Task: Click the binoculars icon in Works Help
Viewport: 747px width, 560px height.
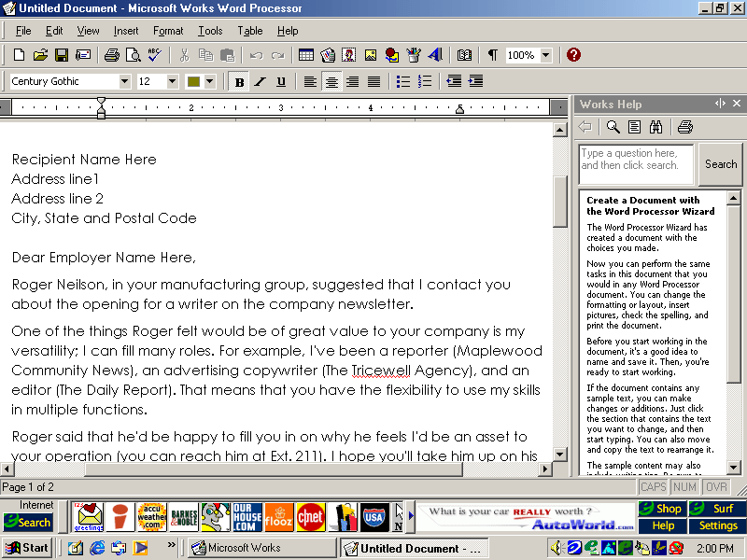Action: coord(656,127)
